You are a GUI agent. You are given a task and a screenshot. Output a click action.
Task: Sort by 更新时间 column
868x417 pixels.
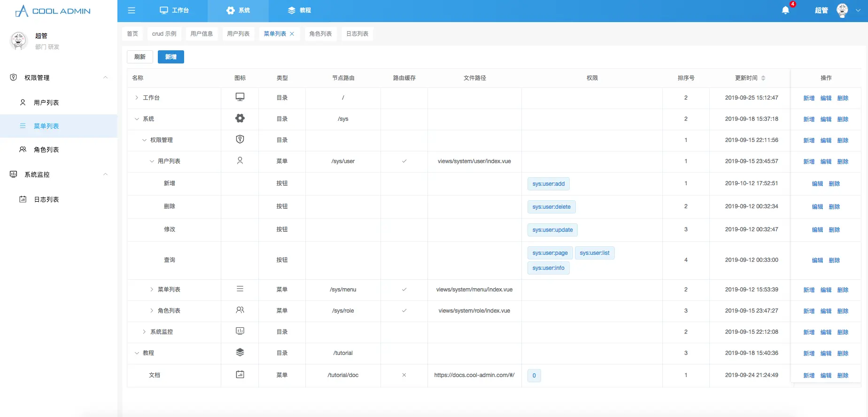tap(763, 78)
